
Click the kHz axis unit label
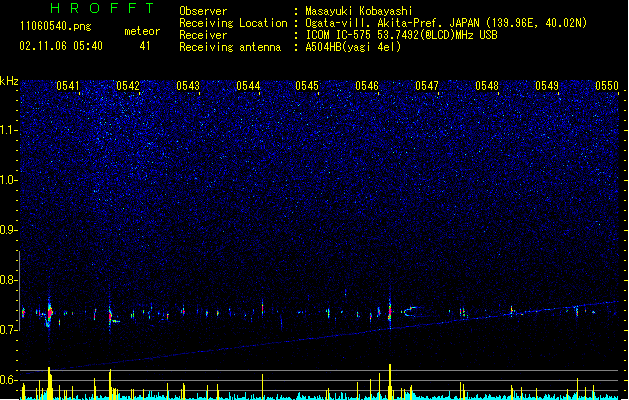pos(9,81)
